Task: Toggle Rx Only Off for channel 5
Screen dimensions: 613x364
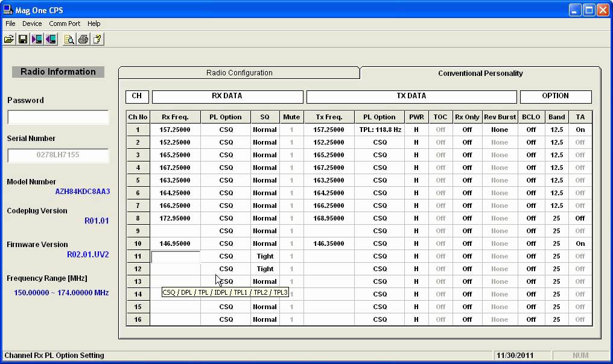Action: coord(467,180)
